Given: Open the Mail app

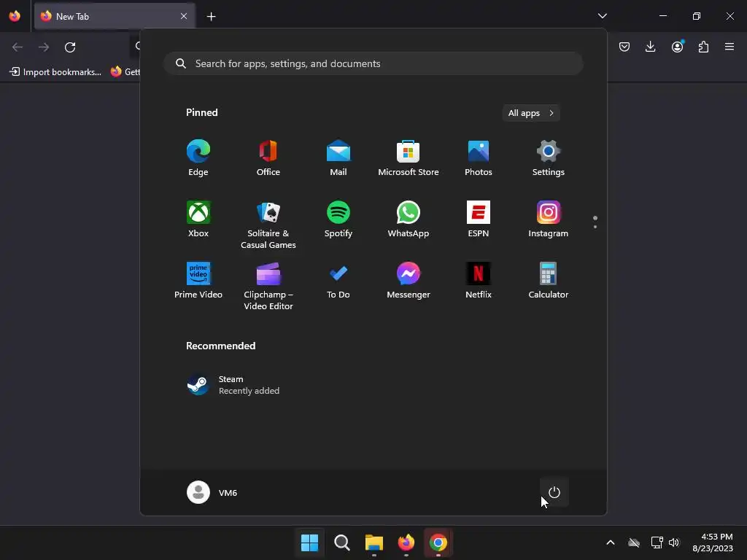Looking at the screenshot, I should [x=338, y=158].
